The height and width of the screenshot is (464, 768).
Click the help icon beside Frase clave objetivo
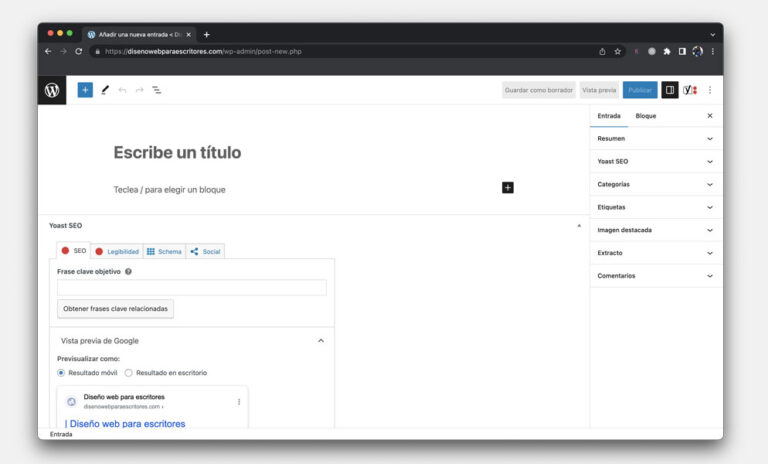click(128, 271)
